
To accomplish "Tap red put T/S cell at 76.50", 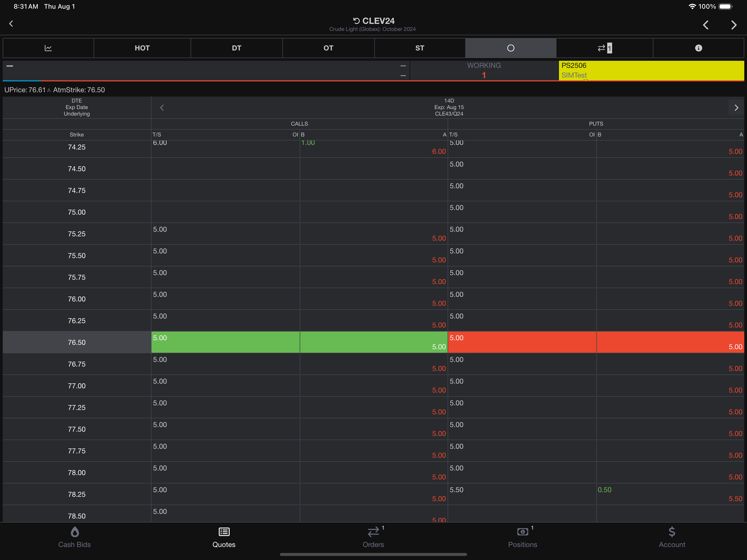I will point(522,342).
